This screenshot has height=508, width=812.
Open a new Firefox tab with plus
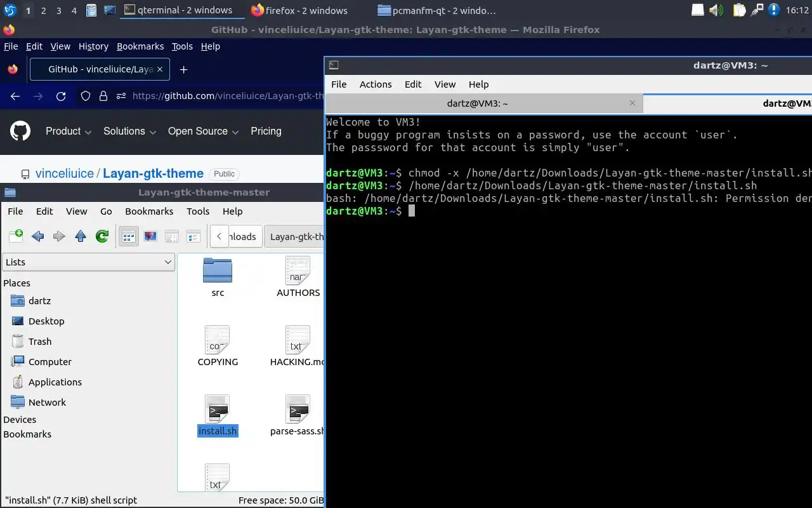tap(183, 69)
